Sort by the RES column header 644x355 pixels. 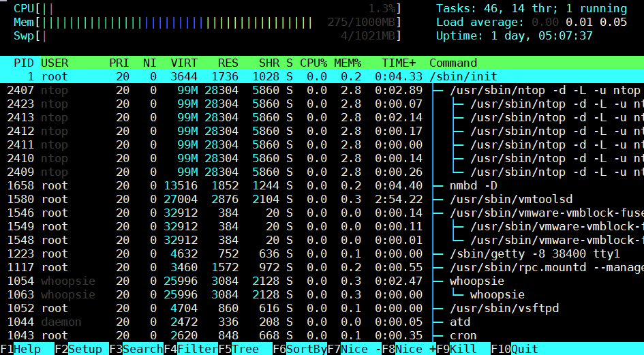click(228, 63)
